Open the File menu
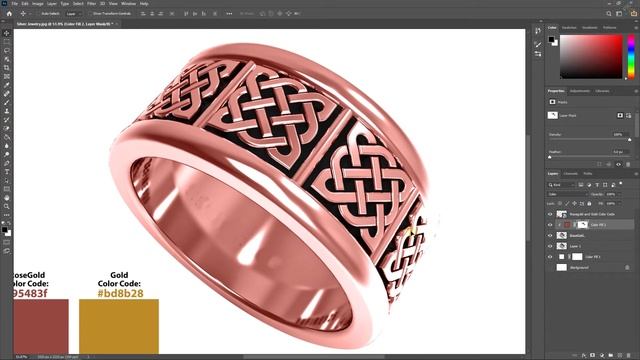The height and width of the screenshot is (360, 640). [x=15, y=4]
